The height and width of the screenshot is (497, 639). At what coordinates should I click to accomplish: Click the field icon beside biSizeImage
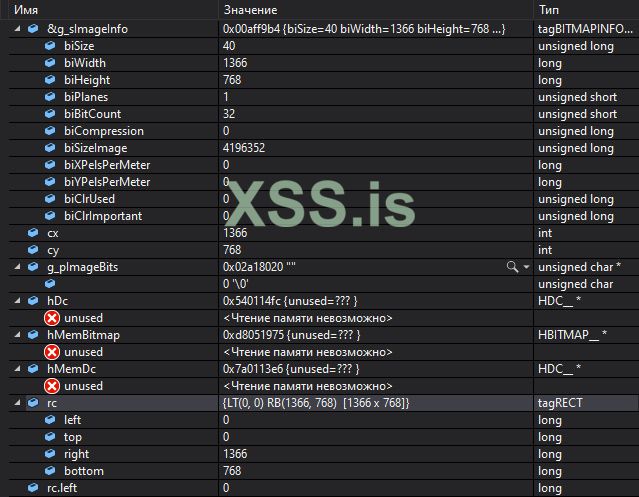pos(50,147)
